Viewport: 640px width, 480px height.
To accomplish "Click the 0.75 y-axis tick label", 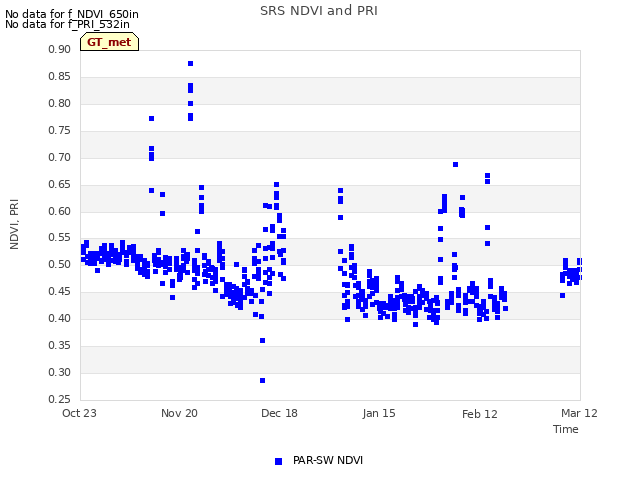I will pos(59,130).
